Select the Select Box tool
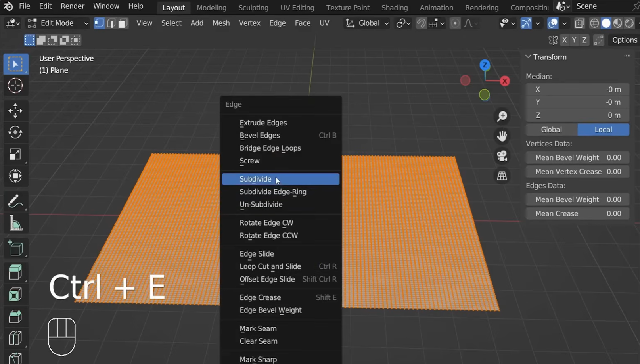The image size is (640, 364). click(x=15, y=64)
